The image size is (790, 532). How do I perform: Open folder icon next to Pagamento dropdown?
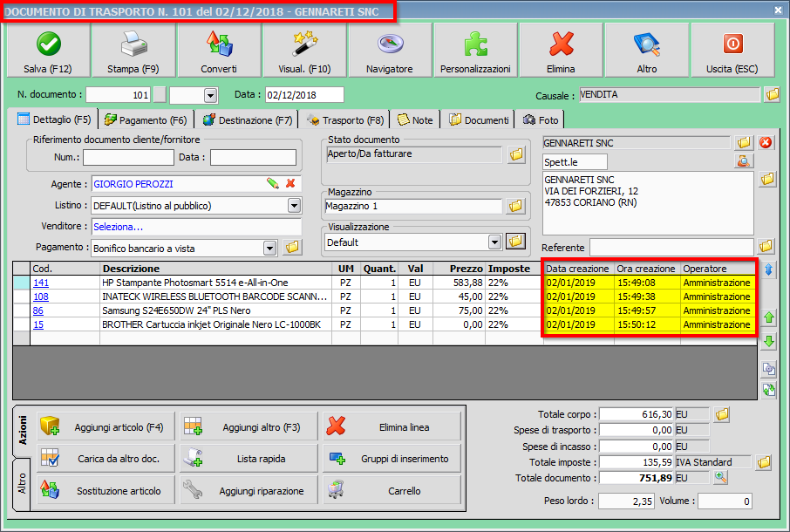point(292,248)
